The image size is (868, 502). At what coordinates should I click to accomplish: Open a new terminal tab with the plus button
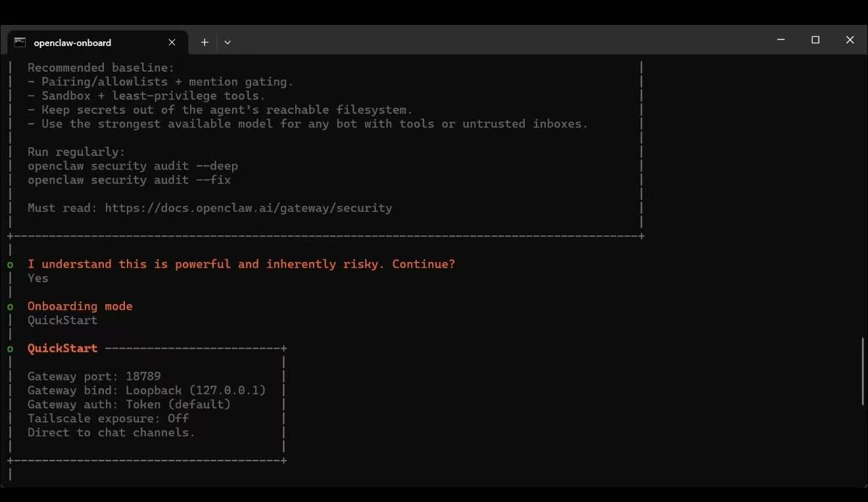click(x=205, y=42)
